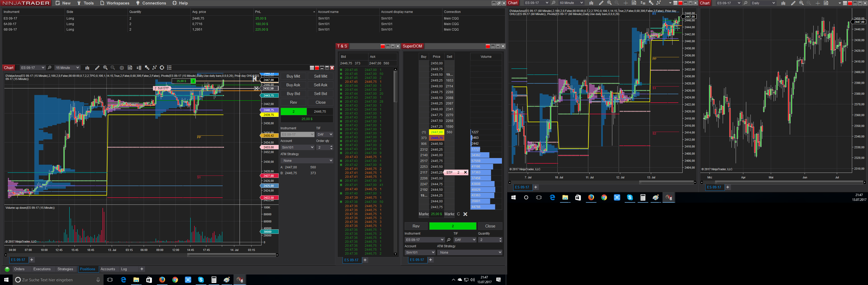868x285 pixels.
Task: Open bar type icon in Daily chart
Action: pos(783,3)
